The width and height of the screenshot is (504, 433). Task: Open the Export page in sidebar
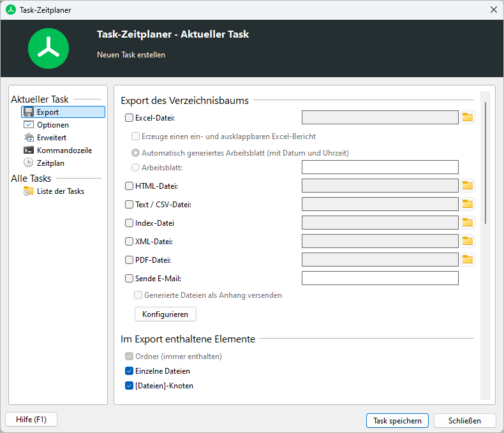click(x=63, y=112)
